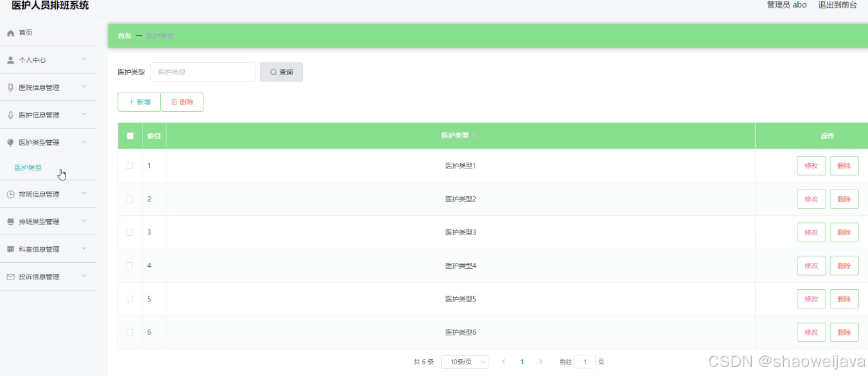Click 修改 for row 医护类型5
868x376 pixels.
(x=812, y=299)
